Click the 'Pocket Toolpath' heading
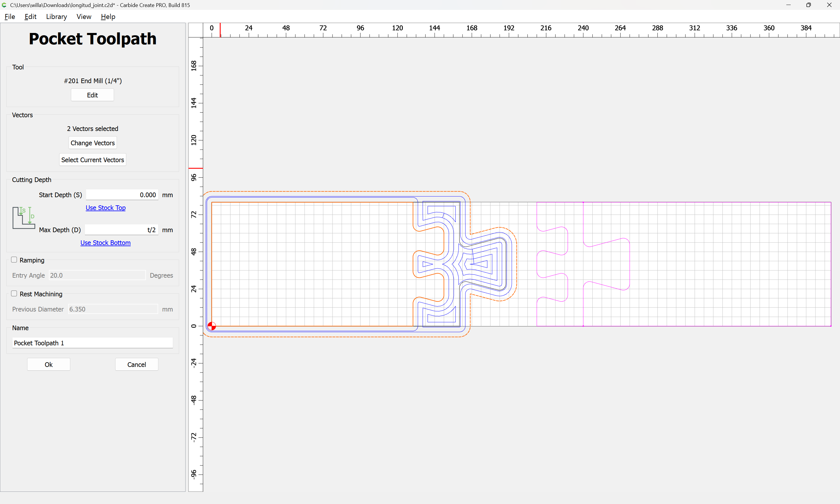Image resolution: width=840 pixels, height=504 pixels. point(92,39)
